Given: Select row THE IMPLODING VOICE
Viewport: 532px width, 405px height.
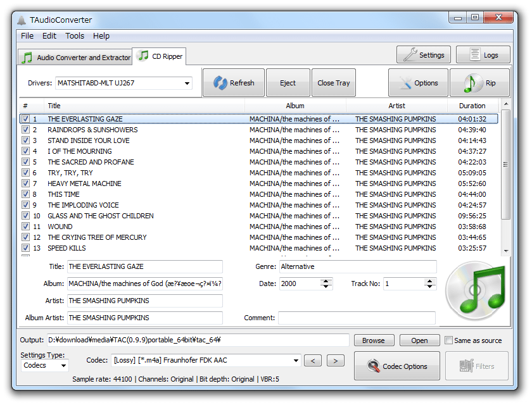Looking at the screenshot, I should pos(259,205).
